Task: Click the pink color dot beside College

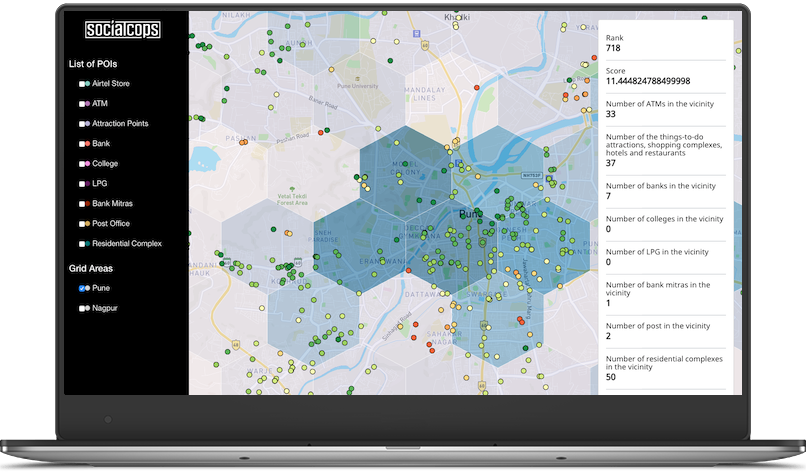Action: (x=87, y=163)
